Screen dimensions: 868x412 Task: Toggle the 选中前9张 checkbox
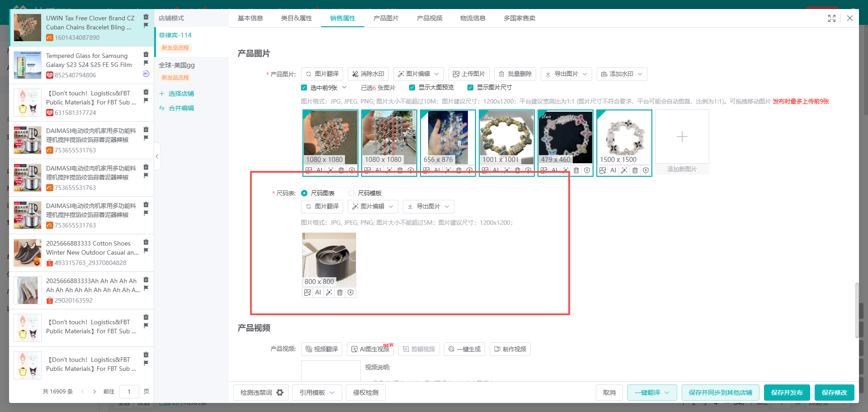pyautogui.click(x=304, y=88)
